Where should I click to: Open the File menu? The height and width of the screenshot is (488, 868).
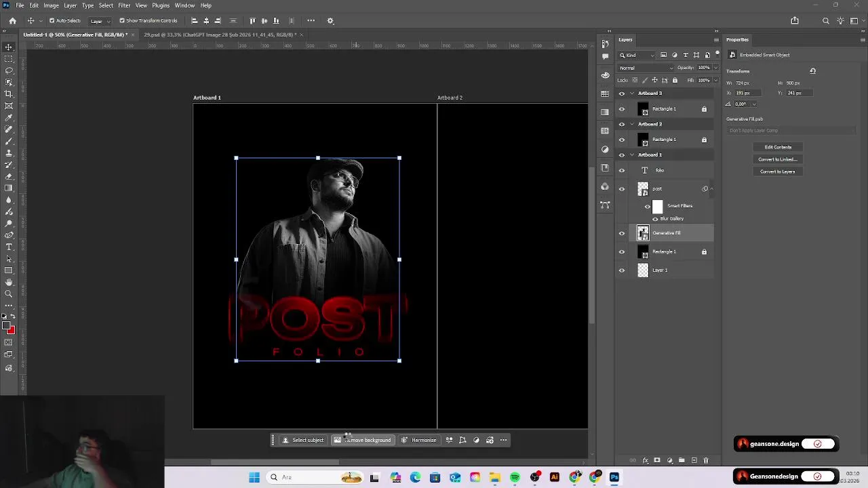pyautogui.click(x=20, y=5)
